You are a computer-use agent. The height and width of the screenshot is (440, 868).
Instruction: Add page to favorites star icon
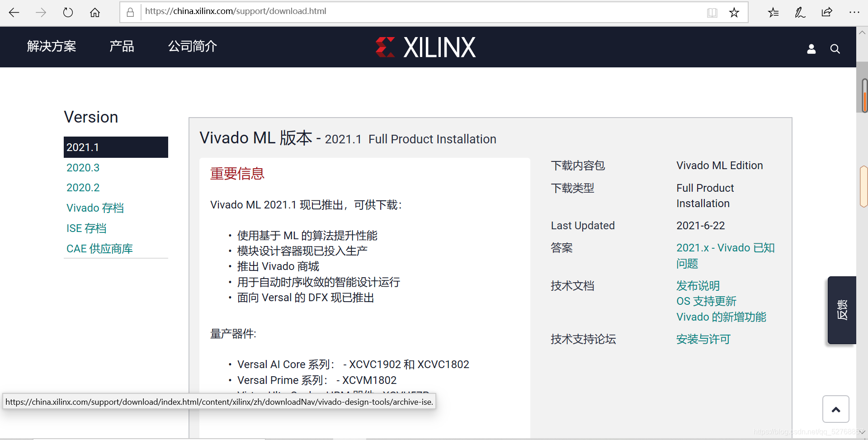[734, 12]
